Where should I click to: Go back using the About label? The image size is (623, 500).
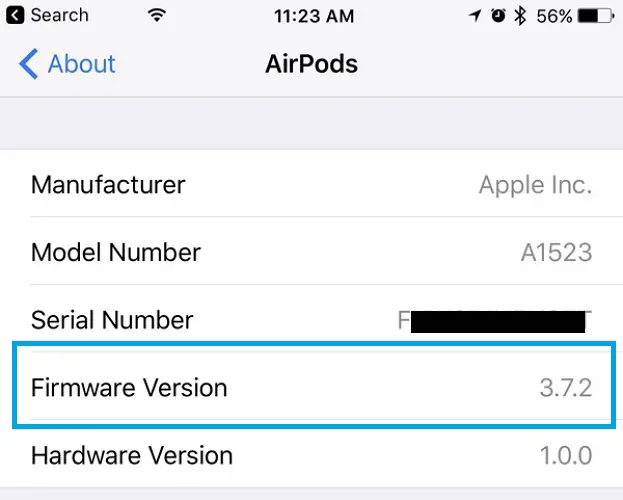(82, 65)
